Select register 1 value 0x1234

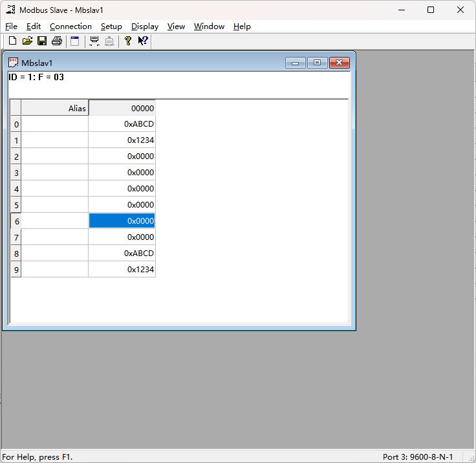(x=122, y=140)
